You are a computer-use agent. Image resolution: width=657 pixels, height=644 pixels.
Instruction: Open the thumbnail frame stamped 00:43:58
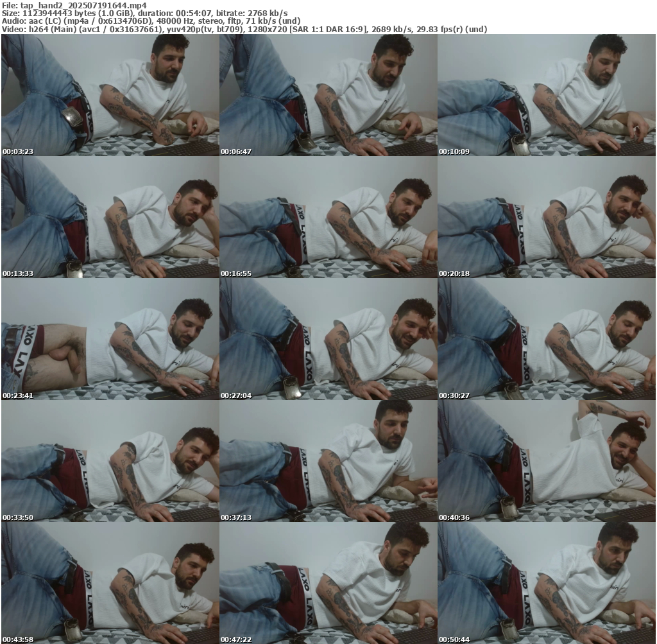pyautogui.click(x=110, y=583)
